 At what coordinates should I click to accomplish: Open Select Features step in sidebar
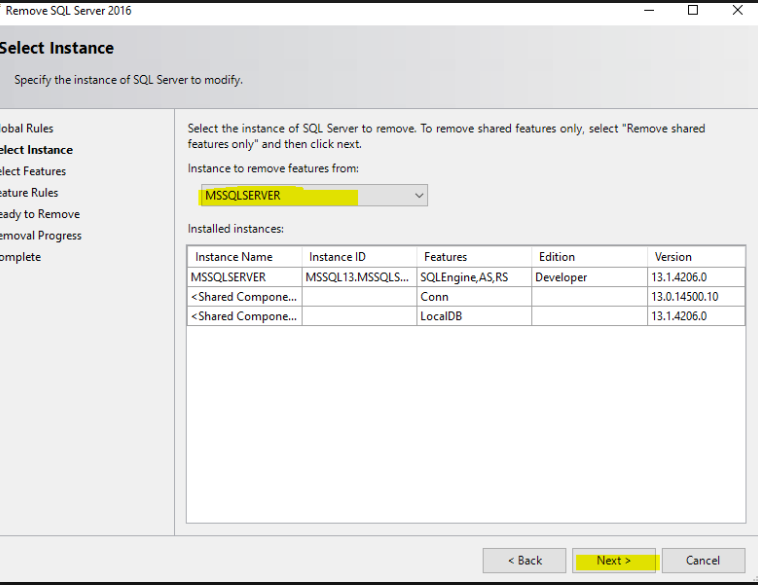[x=33, y=171]
